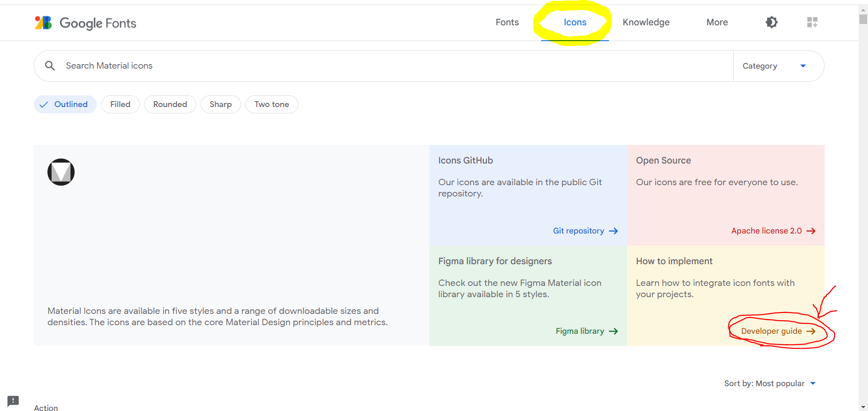
Task: Open the Developer guide link
Action: [778, 331]
